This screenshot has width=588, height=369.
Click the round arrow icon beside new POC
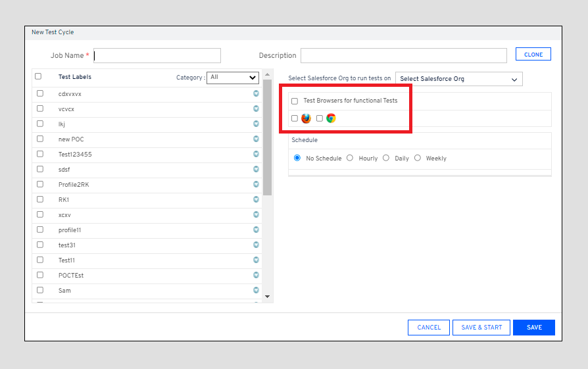[257, 139]
